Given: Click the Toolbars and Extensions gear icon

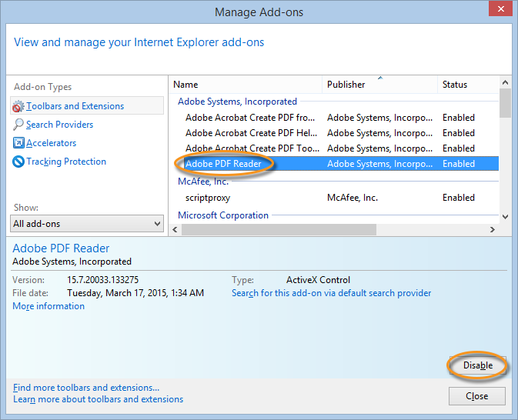Looking at the screenshot, I should [19, 106].
